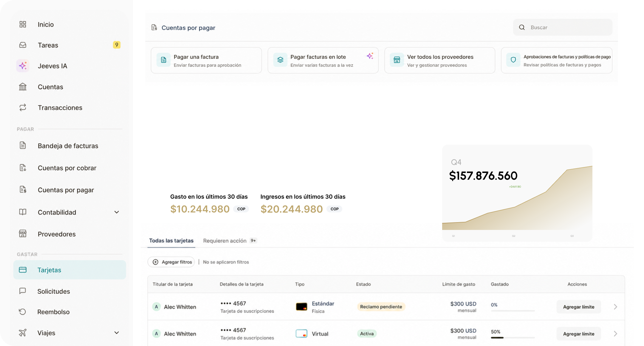Open details chevron for Activa card row

click(615, 333)
